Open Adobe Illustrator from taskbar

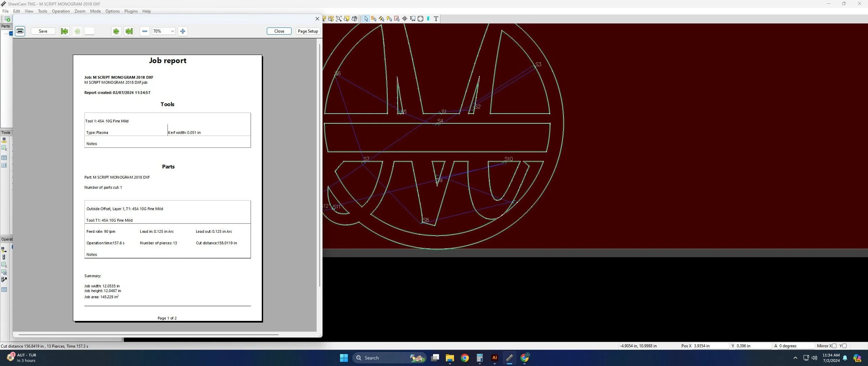494,358
